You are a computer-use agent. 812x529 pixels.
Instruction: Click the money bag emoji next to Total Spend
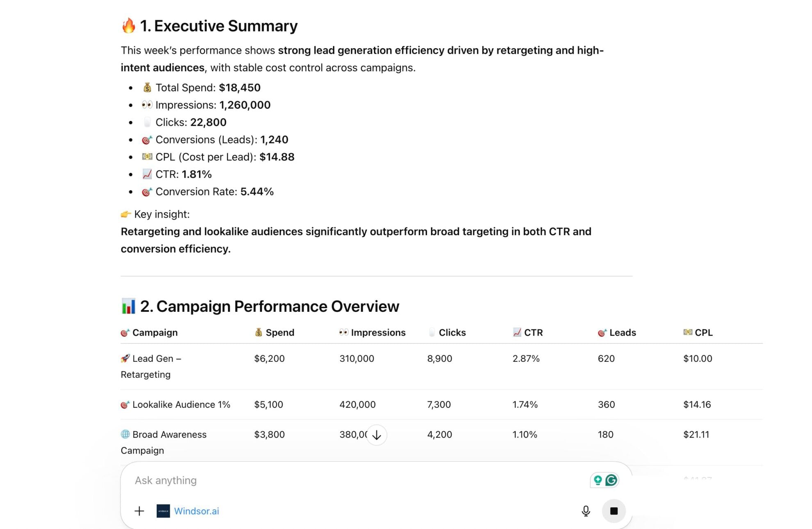pyautogui.click(x=146, y=87)
